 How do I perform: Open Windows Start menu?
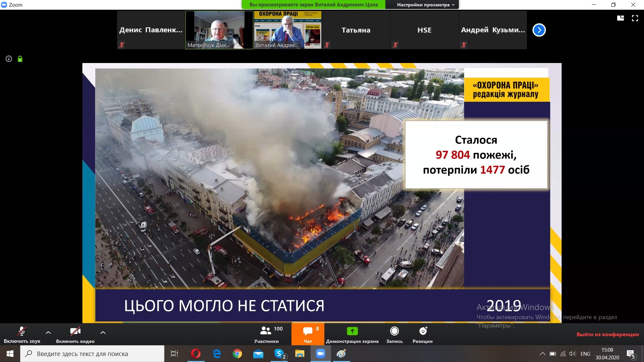10,354
